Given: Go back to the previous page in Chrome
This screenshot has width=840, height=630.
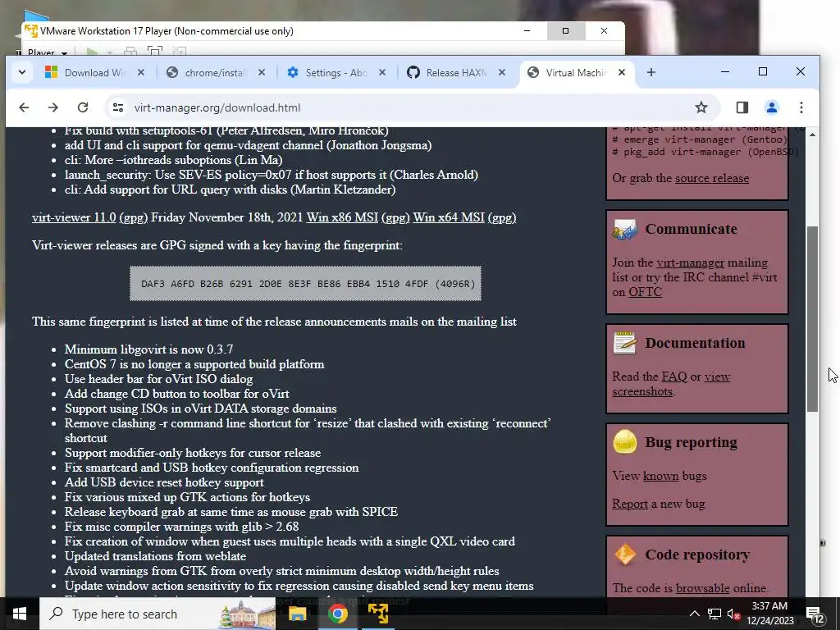Looking at the screenshot, I should (x=24, y=107).
